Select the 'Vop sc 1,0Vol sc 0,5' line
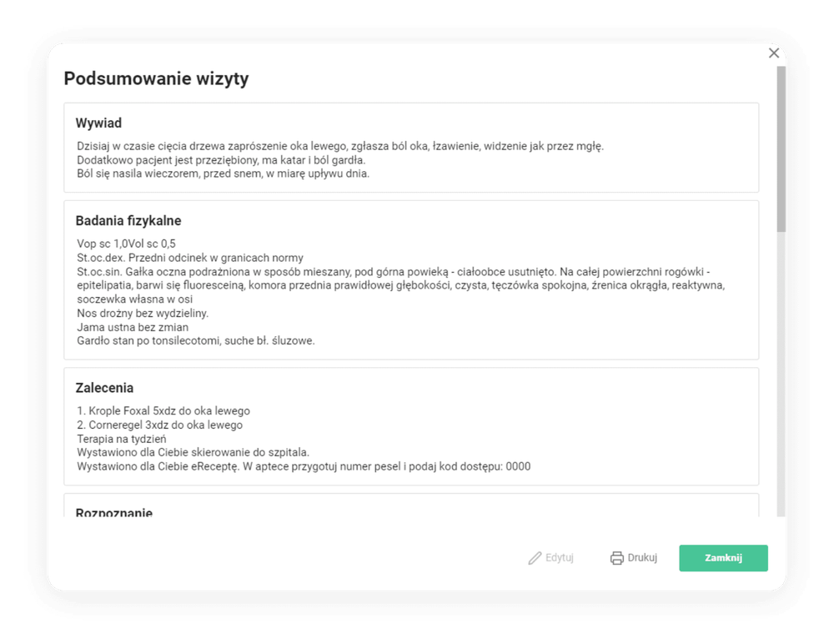 (126, 244)
